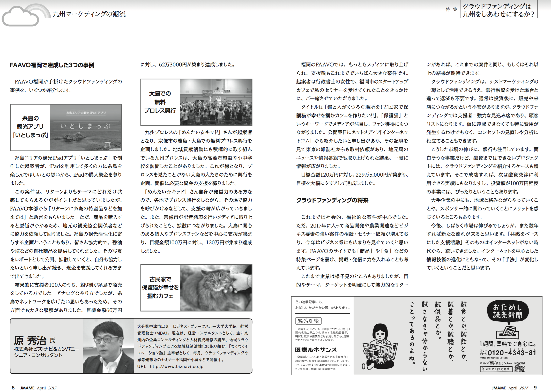This screenshot has width=551, height=392.
Task: Click JMAME April 2017 on the right footer
Action: pyautogui.click(x=510, y=388)
